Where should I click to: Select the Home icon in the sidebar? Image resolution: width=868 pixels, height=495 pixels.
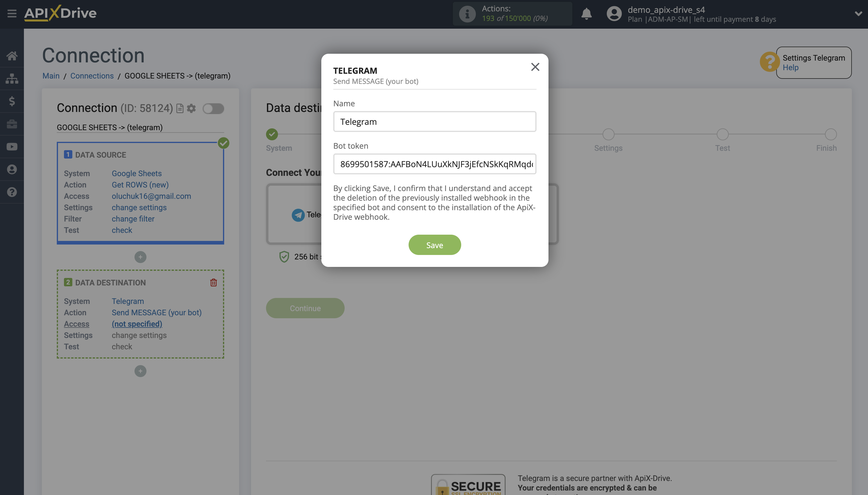click(x=12, y=56)
